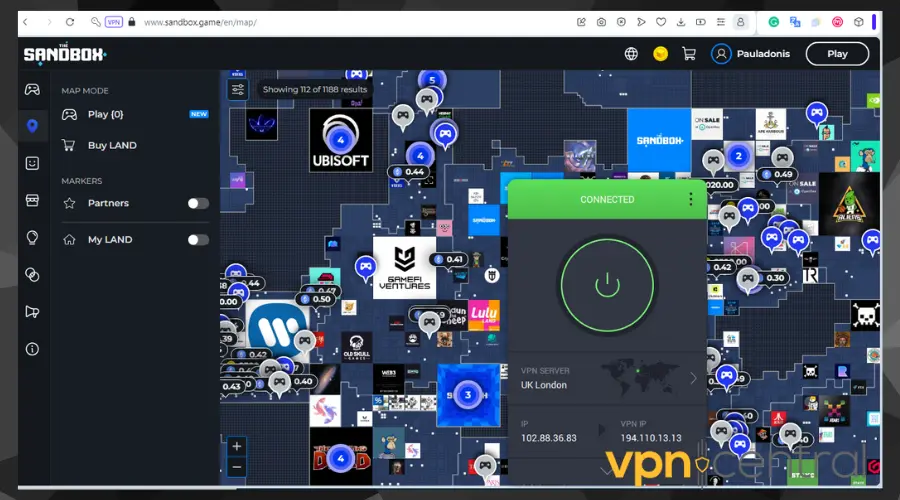Click the browser back arrow

(x=25, y=22)
